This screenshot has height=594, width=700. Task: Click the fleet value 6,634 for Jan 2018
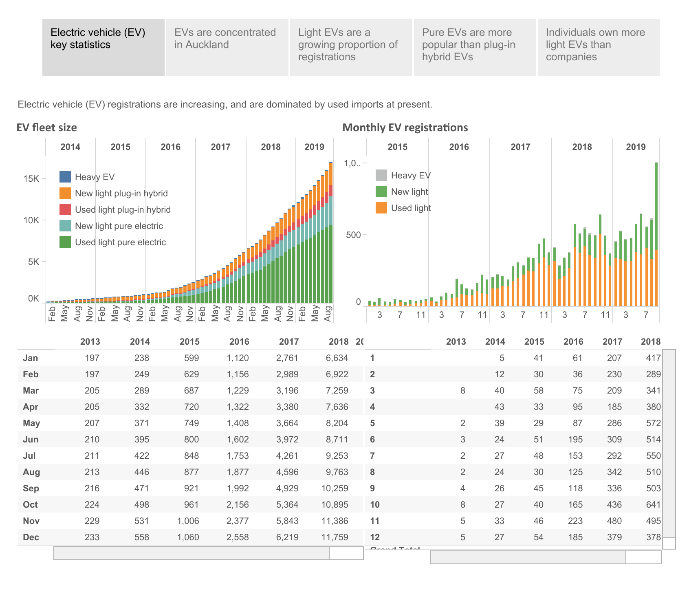337,358
